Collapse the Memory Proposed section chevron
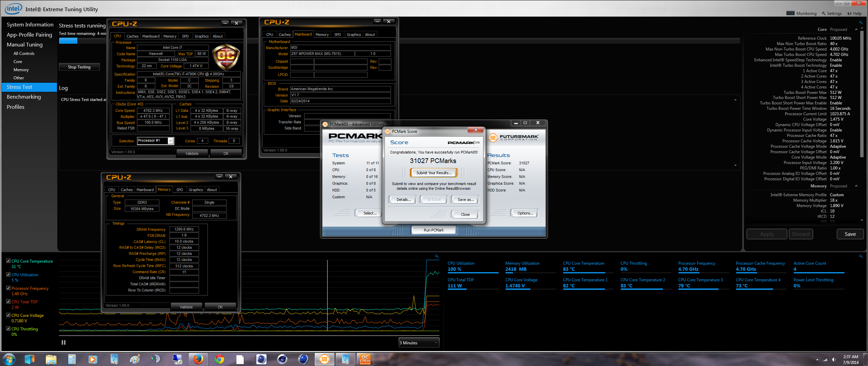Viewport: 868px width, 366px height. point(856,186)
